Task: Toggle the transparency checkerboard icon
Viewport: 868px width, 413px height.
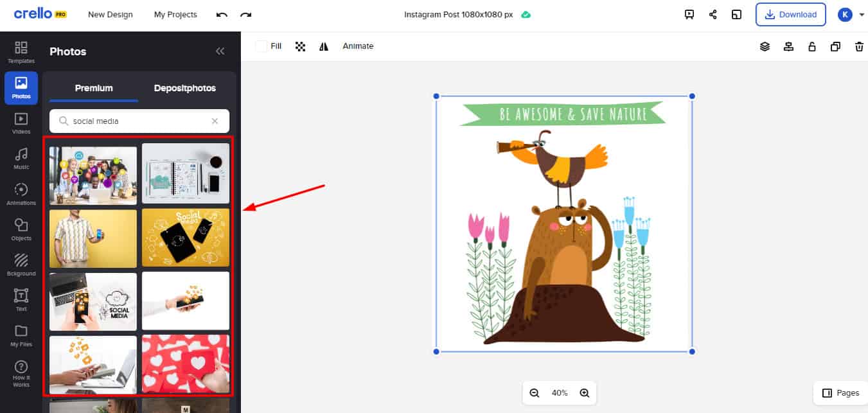Action: [300, 46]
